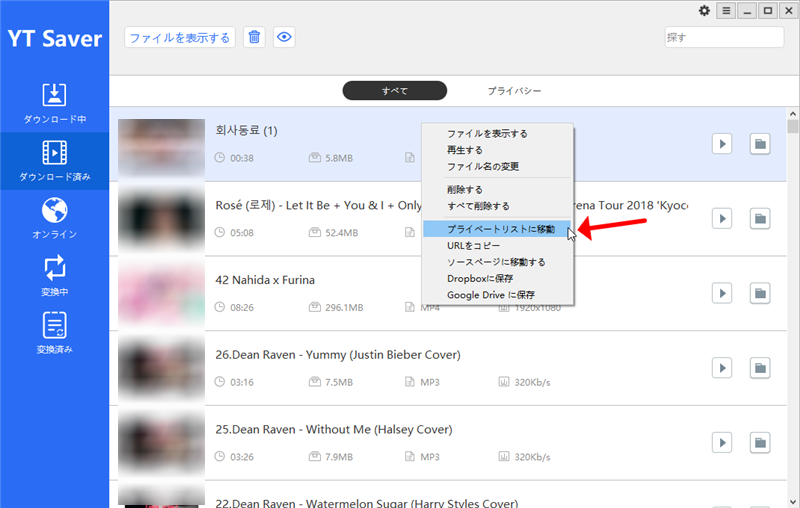Screen dimensions: 800x508
Task: Click the trash delete icon in toolbar
Action: (254, 38)
